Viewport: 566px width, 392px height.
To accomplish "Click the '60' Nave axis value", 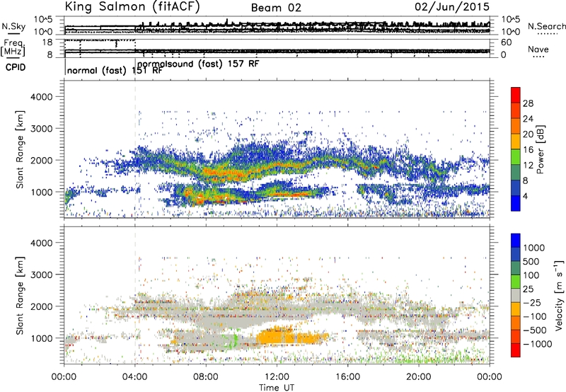I will 506,42.
